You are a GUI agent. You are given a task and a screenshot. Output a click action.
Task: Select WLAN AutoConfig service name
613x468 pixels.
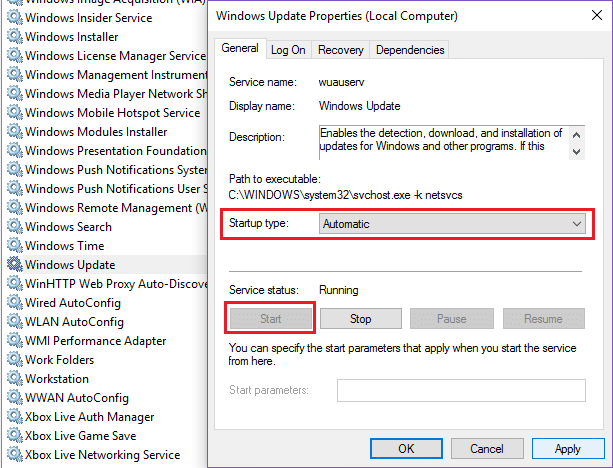[x=74, y=322]
